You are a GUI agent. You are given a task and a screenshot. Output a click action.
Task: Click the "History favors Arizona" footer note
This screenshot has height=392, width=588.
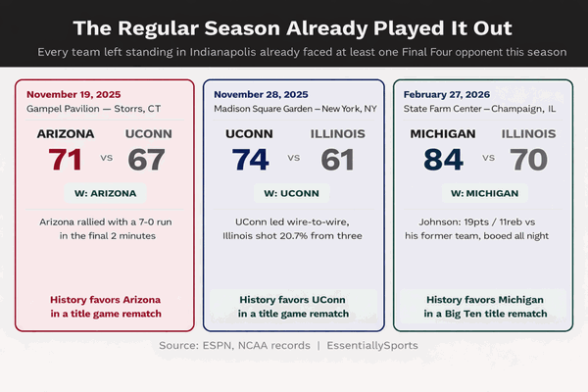[106, 306]
